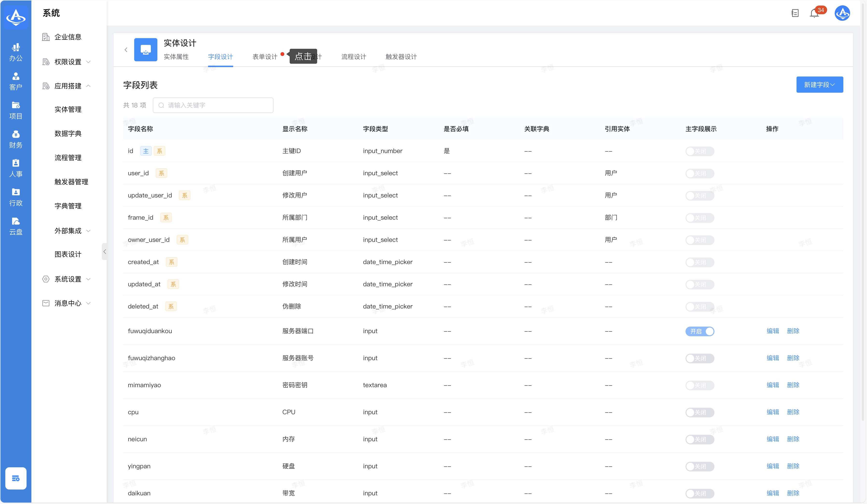Open the notes list icon in header

click(795, 14)
